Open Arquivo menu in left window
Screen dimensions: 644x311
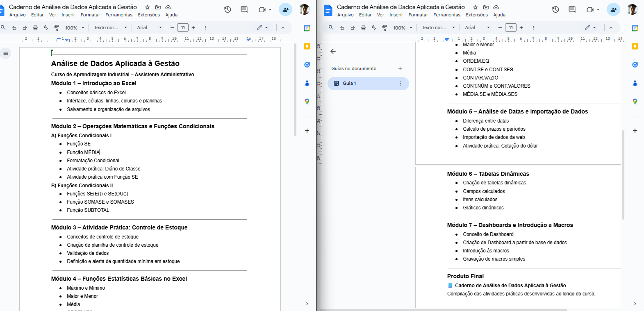pos(17,15)
